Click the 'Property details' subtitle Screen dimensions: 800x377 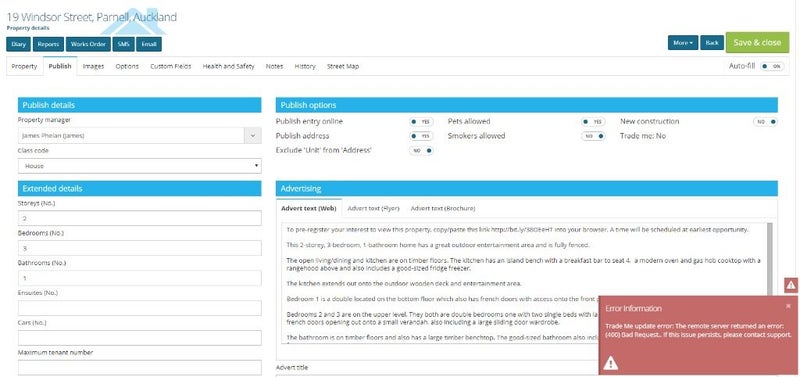[x=28, y=28]
